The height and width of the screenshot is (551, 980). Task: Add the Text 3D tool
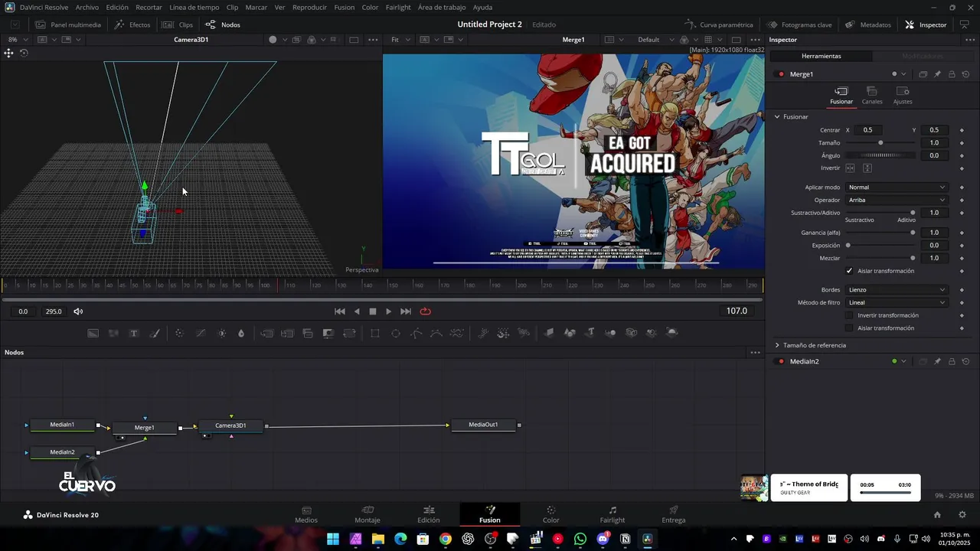click(590, 333)
